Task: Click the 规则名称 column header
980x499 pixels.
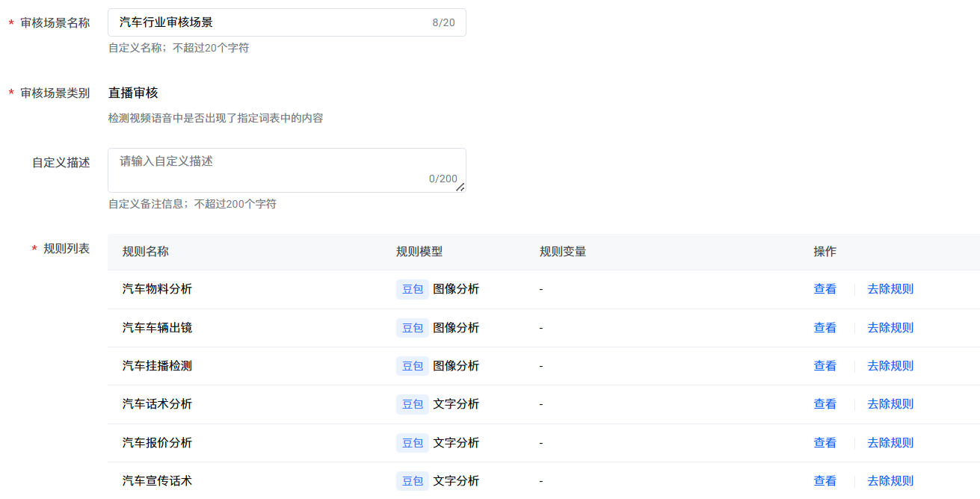Action: [145, 252]
